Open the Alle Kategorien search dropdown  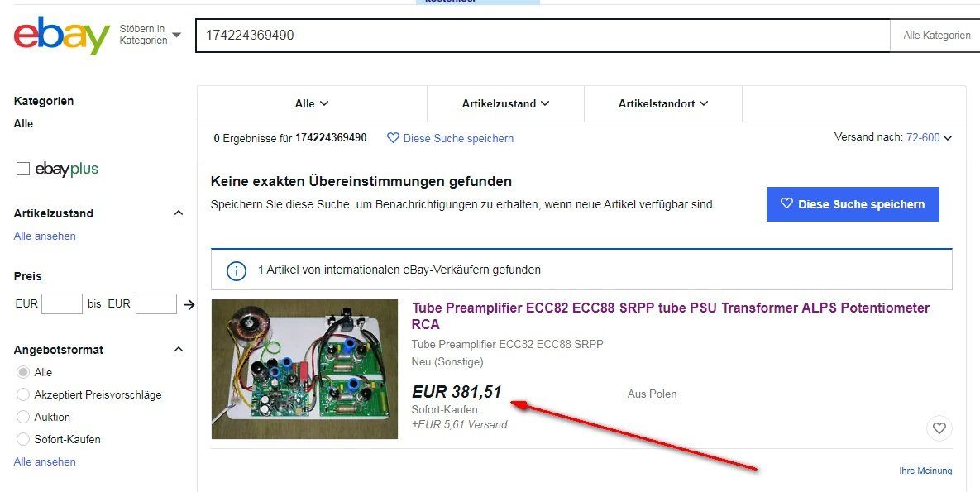[x=935, y=36]
